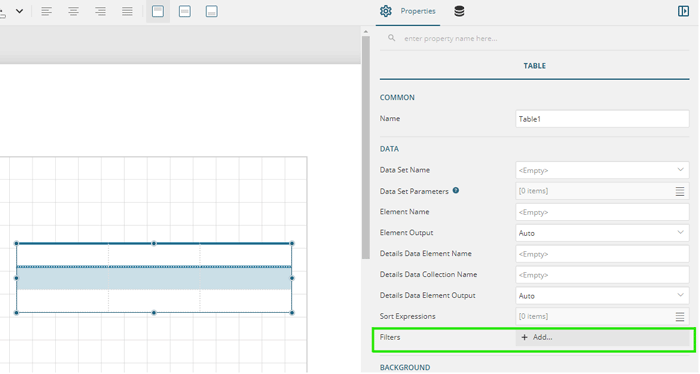The image size is (700, 374).
Task: Open Data Set Parameters items list icon
Action: (679, 191)
